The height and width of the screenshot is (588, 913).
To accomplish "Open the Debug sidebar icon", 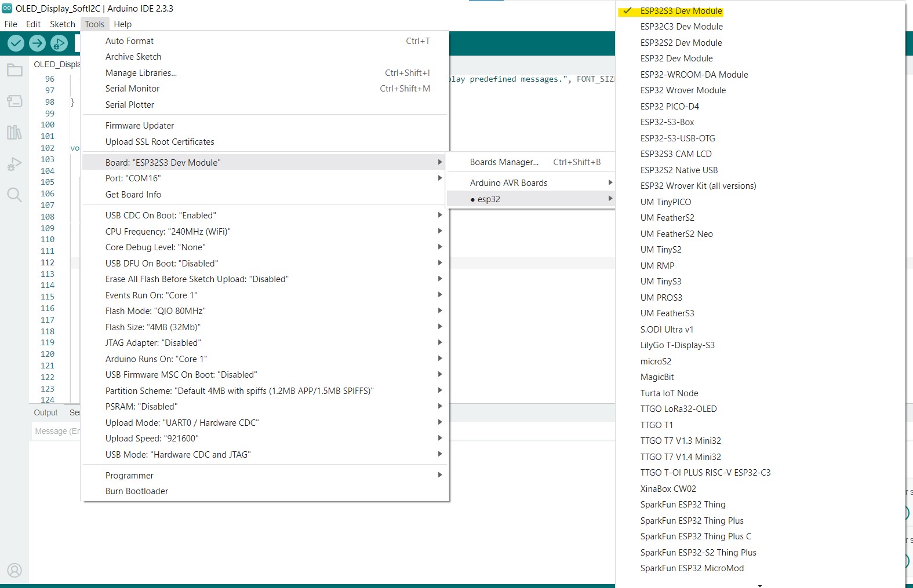I will 14,164.
